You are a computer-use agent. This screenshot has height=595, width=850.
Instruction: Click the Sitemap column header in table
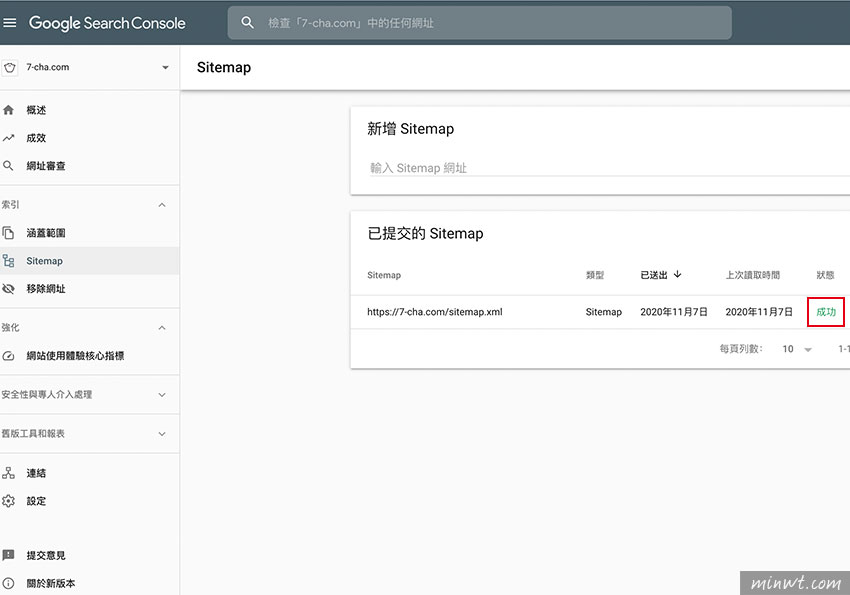pyautogui.click(x=384, y=275)
